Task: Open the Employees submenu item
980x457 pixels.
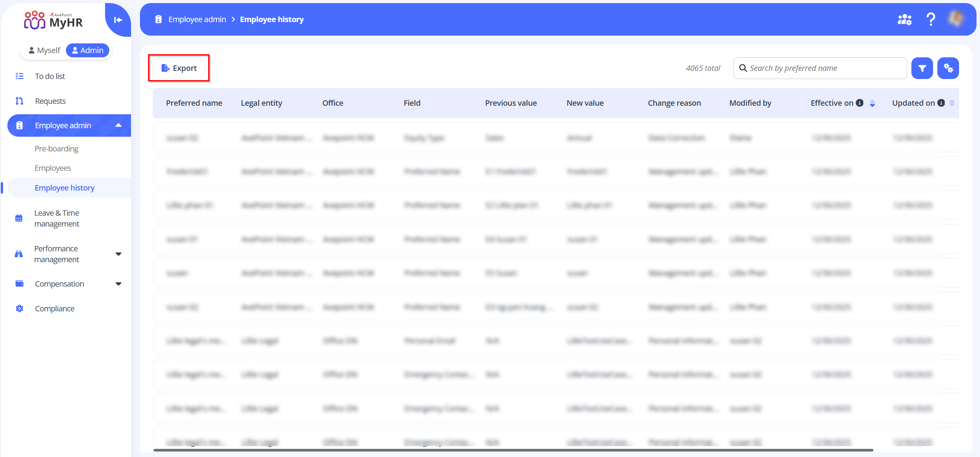Action: [53, 168]
